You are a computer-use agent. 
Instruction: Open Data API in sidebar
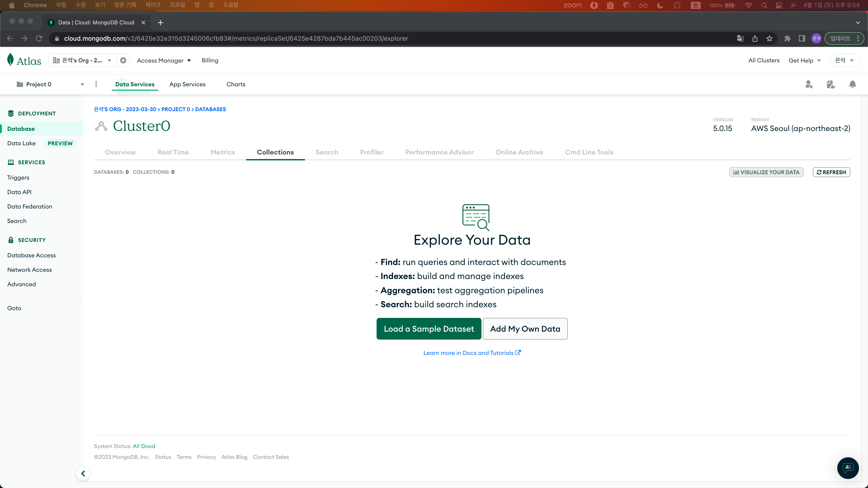(x=19, y=192)
